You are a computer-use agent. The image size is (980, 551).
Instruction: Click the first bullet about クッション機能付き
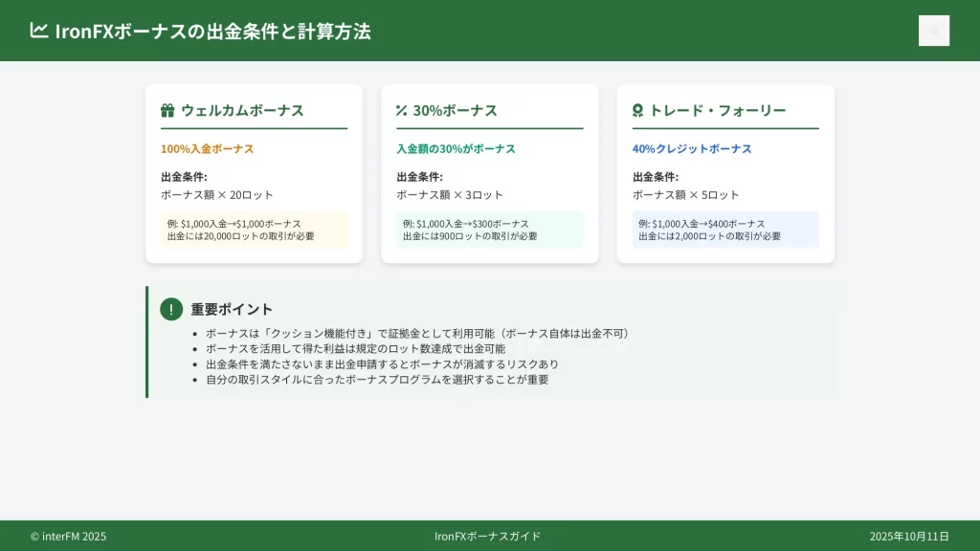click(416, 334)
